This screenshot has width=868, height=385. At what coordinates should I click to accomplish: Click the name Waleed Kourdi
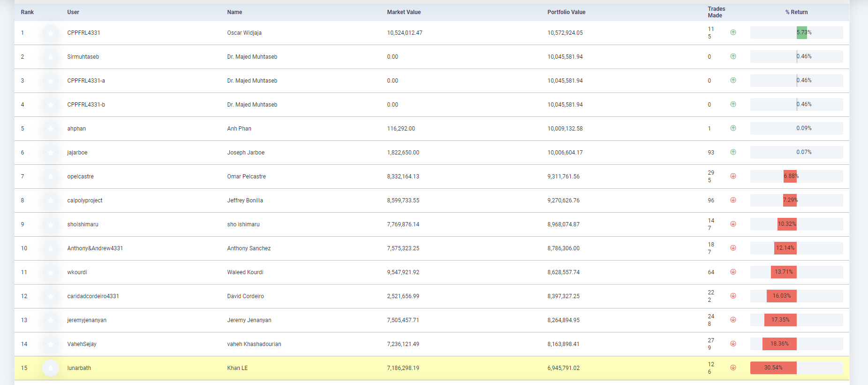pyautogui.click(x=245, y=272)
